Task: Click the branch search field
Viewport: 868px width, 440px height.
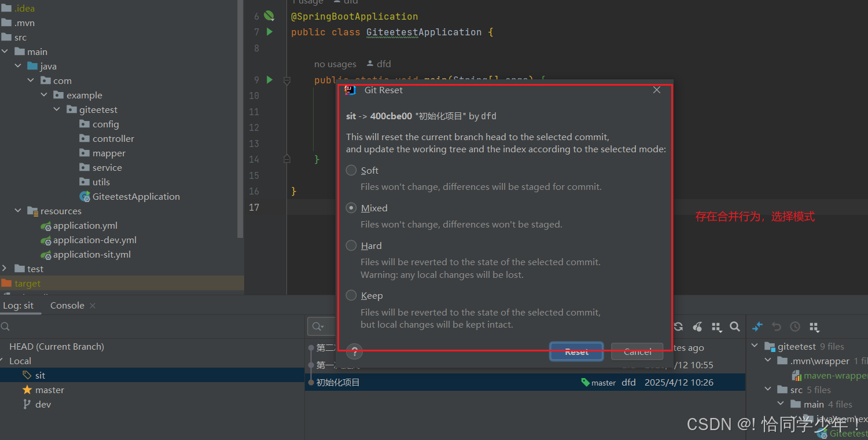Action: pyautogui.click(x=150, y=327)
